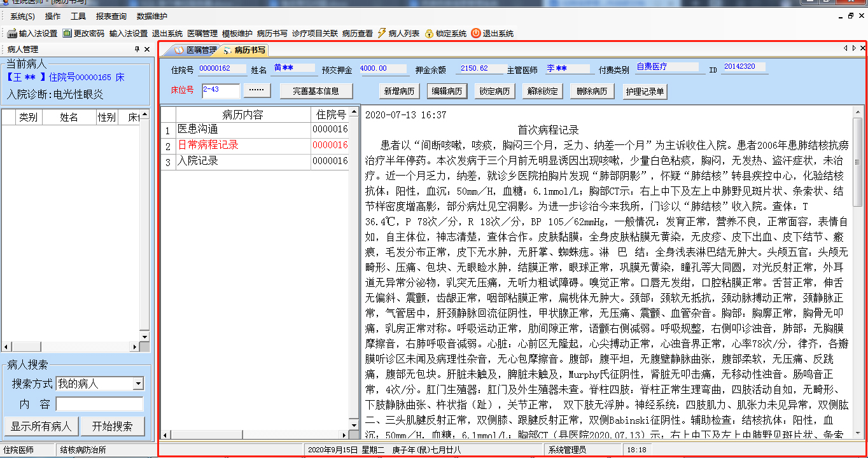Open 诊疗项目关联 from toolbar
This screenshot has height=458, width=868.
click(x=315, y=33)
